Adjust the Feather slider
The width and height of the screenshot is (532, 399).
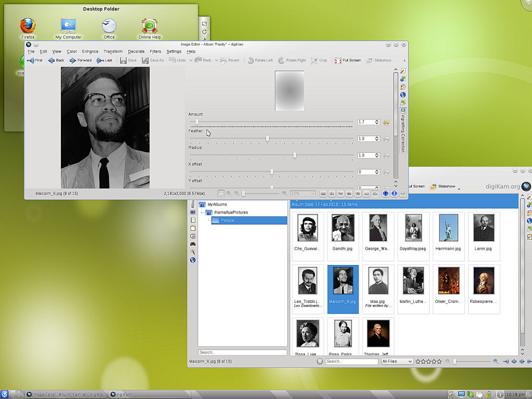pos(267,138)
